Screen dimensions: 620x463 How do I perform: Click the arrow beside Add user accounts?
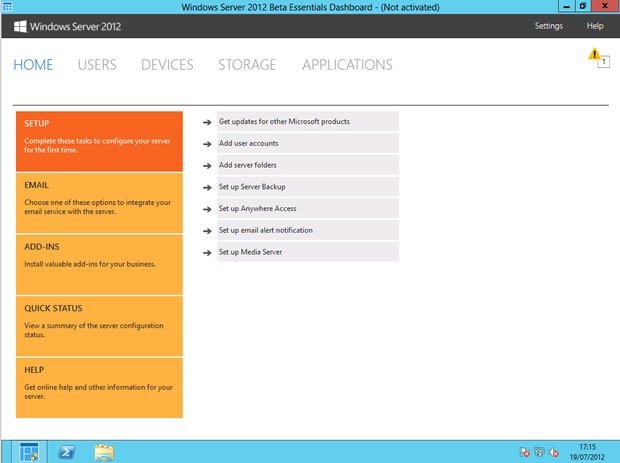207,144
